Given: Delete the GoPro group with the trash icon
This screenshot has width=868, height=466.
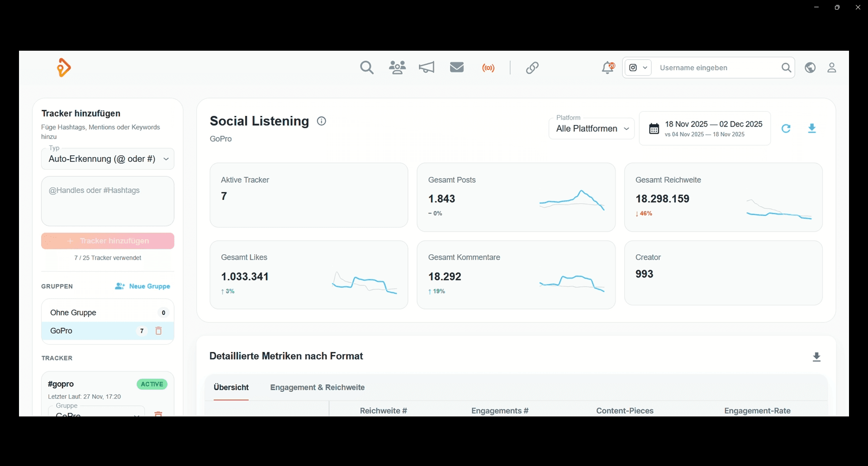Looking at the screenshot, I should 158,331.
